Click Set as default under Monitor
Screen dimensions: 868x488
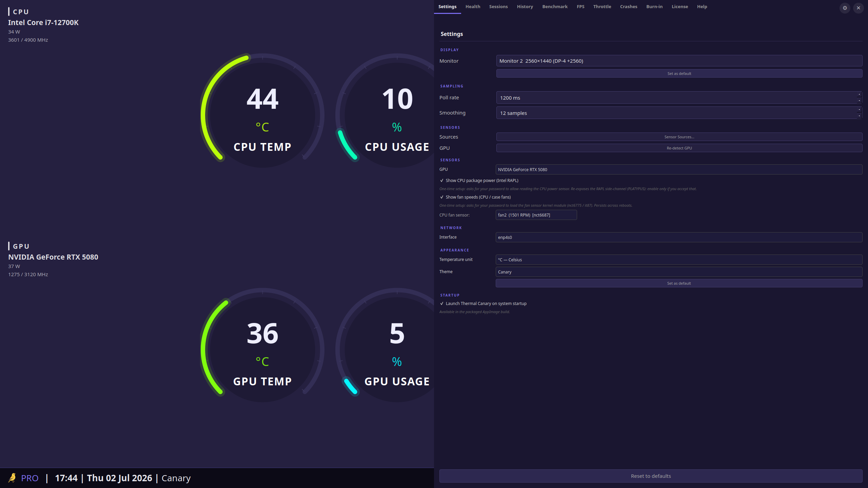click(x=679, y=74)
